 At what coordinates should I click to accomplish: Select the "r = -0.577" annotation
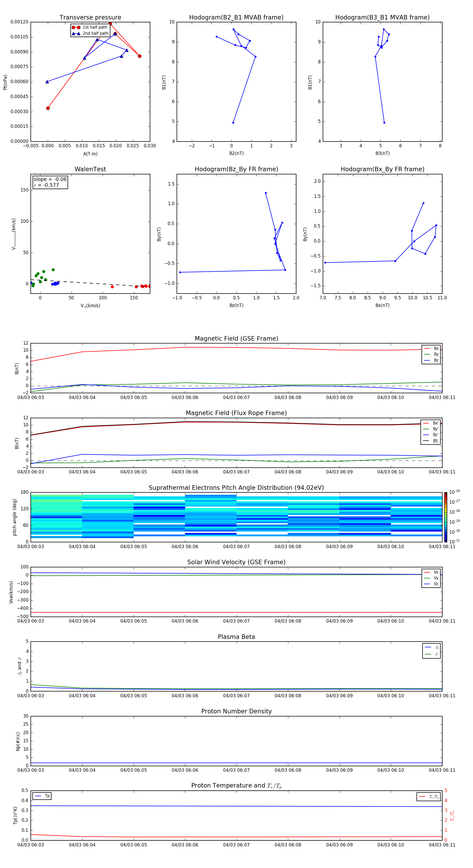(46, 185)
